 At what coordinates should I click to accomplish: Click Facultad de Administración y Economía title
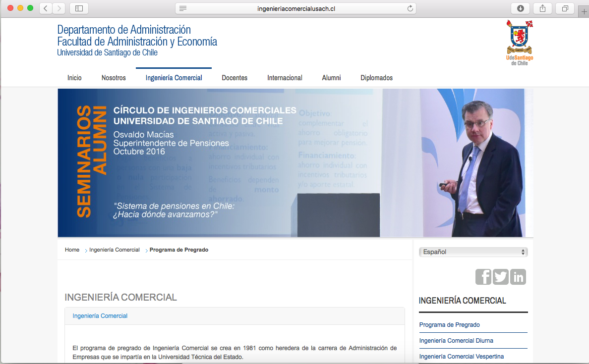click(137, 41)
